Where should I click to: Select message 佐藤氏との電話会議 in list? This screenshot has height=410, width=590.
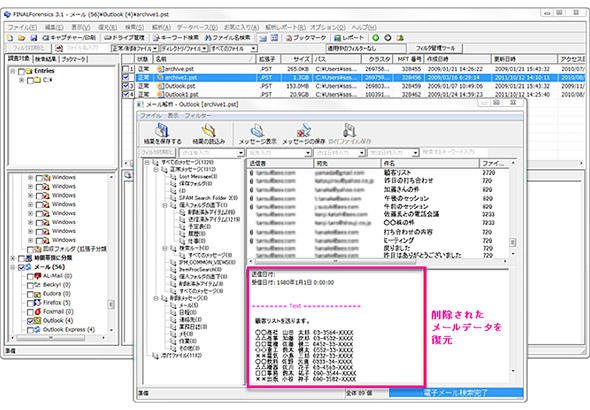click(377, 214)
